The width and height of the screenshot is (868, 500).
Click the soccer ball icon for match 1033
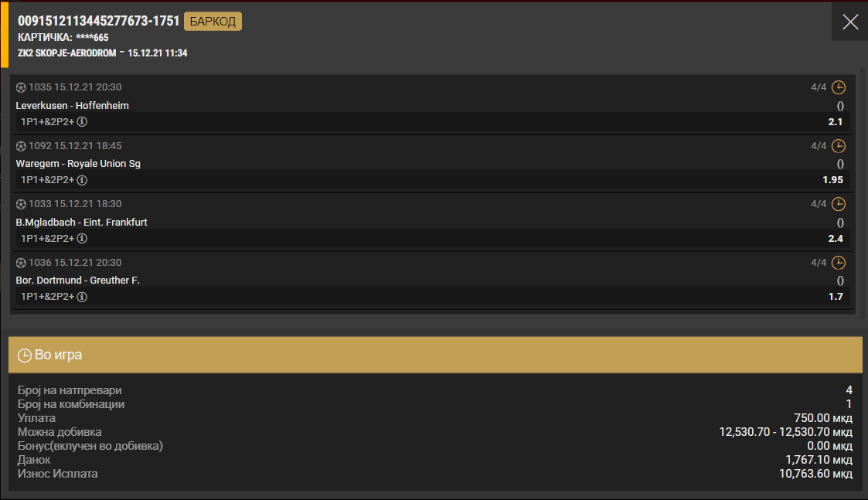click(21, 205)
